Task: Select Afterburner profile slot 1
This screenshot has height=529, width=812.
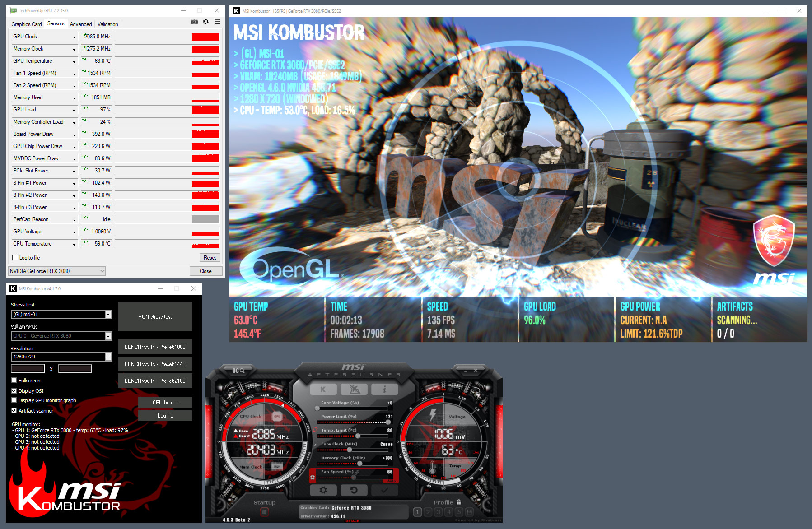Action: click(x=418, y=512)
